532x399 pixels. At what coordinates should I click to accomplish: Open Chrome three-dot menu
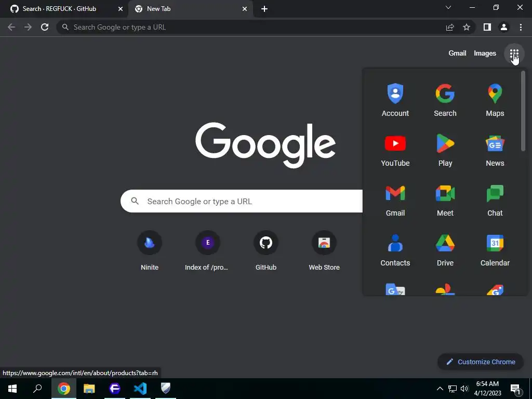[521, 27]
